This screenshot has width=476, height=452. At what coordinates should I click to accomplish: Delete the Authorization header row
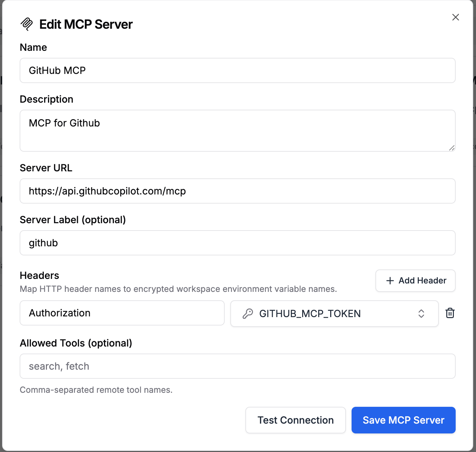450,313
